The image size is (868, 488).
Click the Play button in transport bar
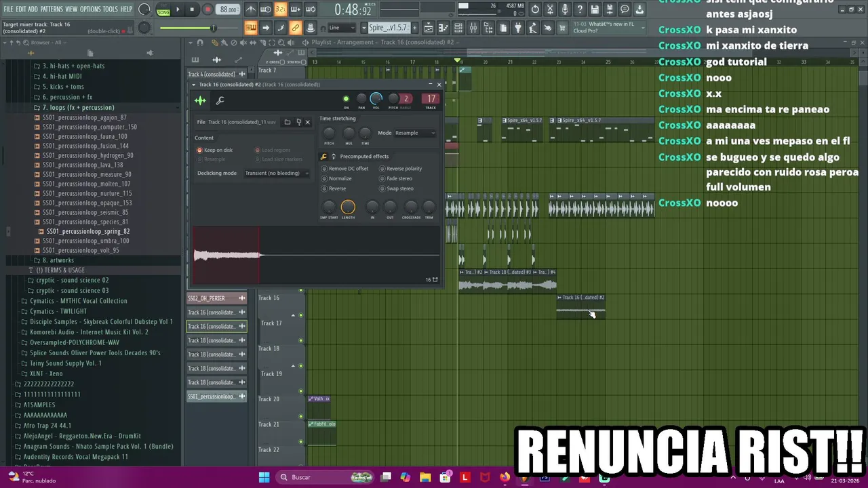click(178, 9)
